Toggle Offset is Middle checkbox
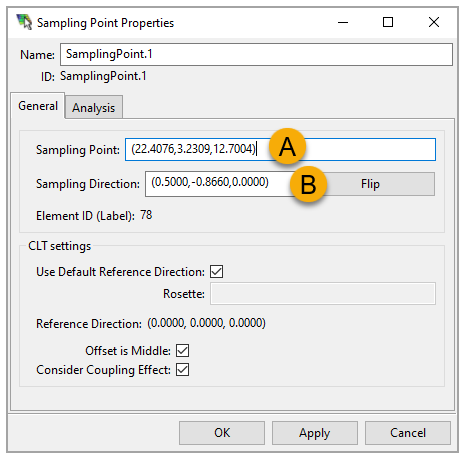This screenshot has width=464, height=458. [x=183, y=350]
